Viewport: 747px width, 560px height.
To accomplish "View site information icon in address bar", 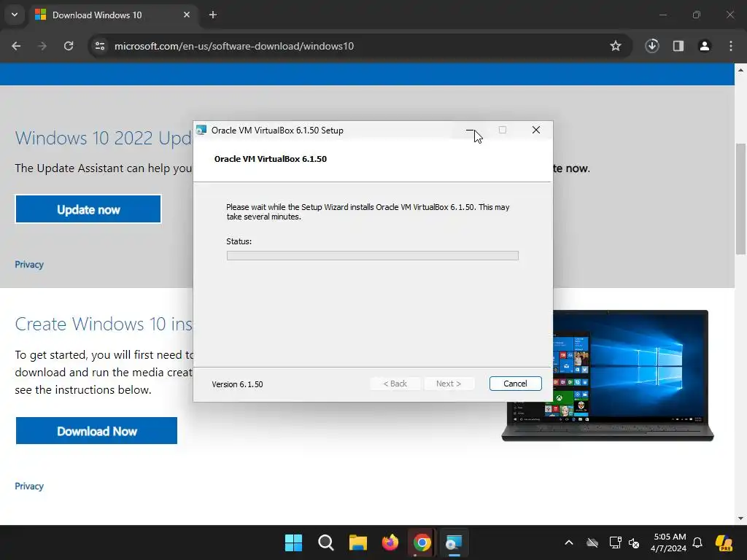I will (100, 46).
